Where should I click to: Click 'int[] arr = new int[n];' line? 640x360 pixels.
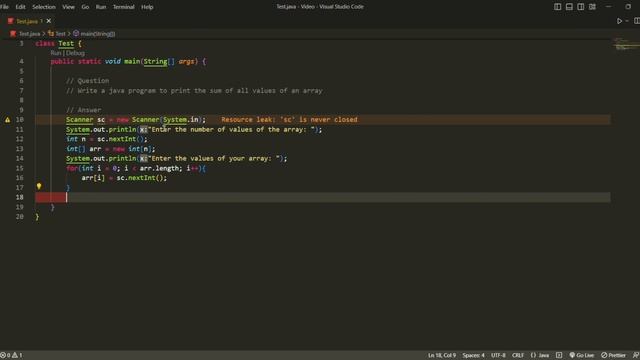pos(111,149)
